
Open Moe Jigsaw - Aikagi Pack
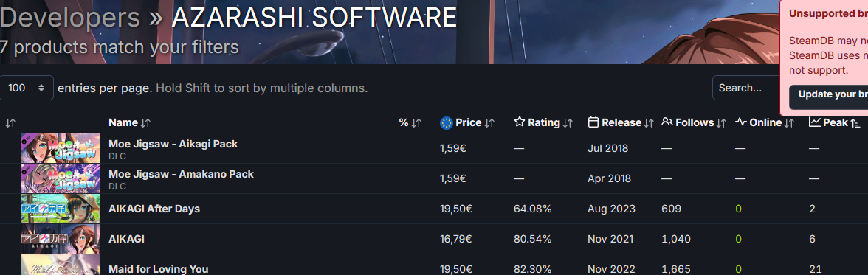click(173, 144)
